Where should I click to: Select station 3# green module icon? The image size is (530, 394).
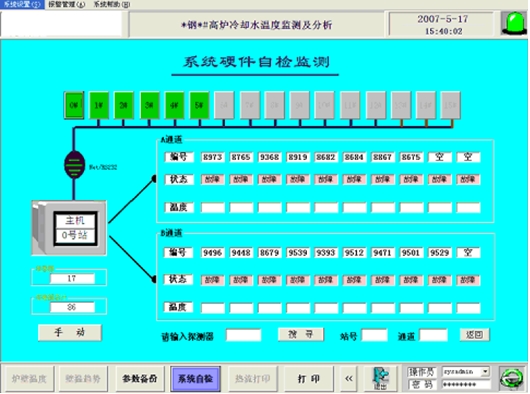[x=149, y=105]
